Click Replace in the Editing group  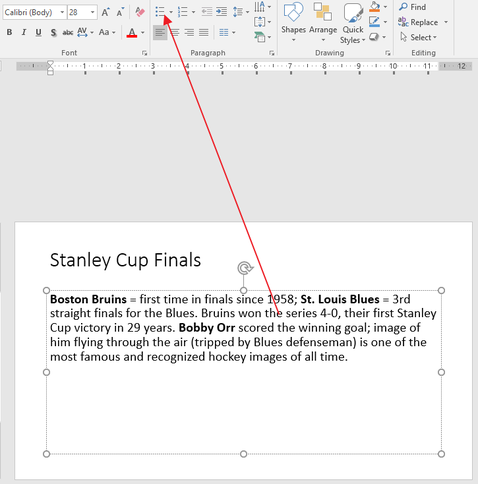pyautogui.click(x=419, y=22)
